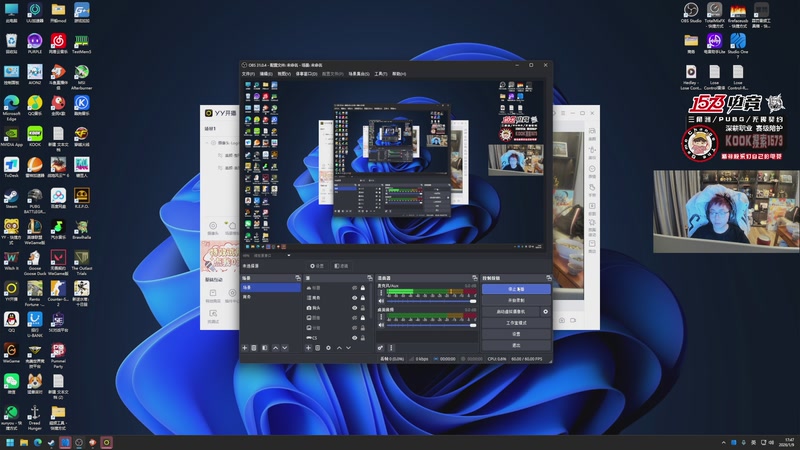Open the OBS Studio desktop shortcut
This screenshot has height=450, width=800.
point(691,13)
